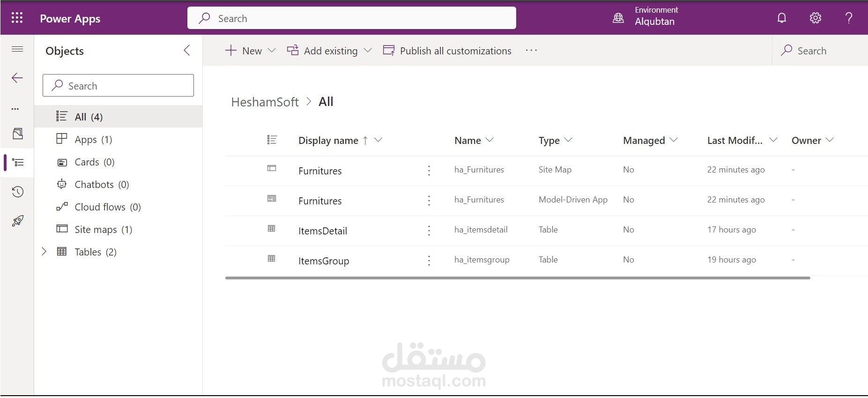Open the New dropdown menu
Image resolution: width=868 pixels, height=398 pixels.
(x=251, y=51)
